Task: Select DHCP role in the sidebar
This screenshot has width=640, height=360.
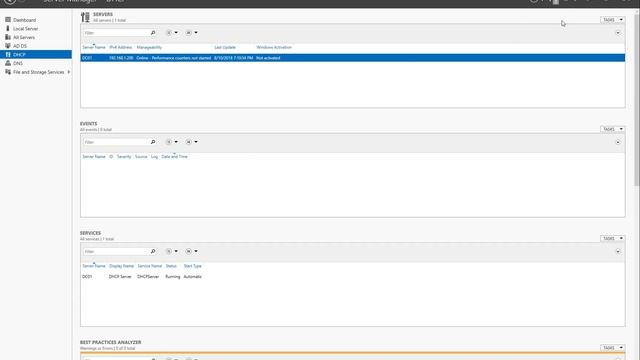Action: coord(36,55)
